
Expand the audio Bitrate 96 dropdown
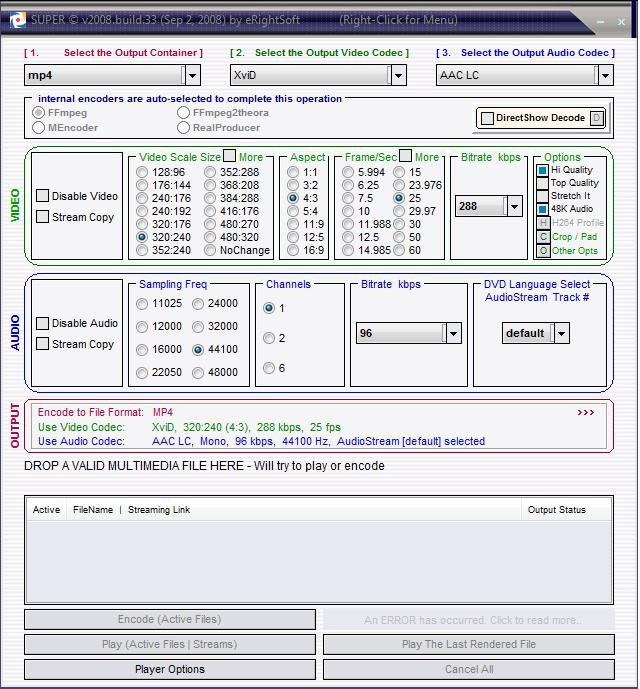coord(453,333)
